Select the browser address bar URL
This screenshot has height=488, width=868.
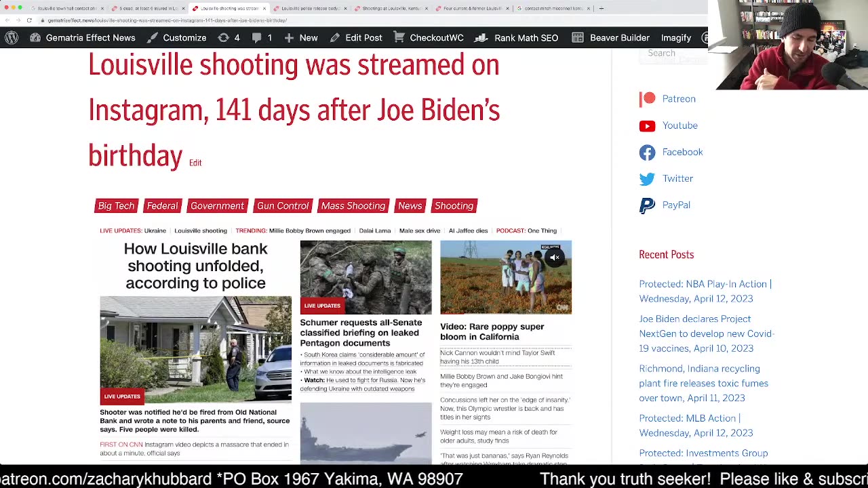point(167,20)
